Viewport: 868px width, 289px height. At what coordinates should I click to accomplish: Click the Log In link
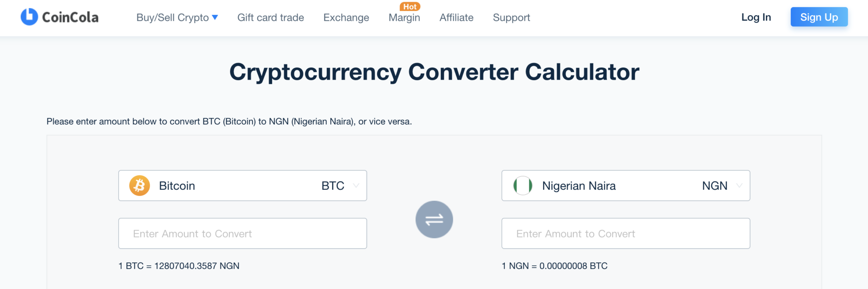point(756,17)
